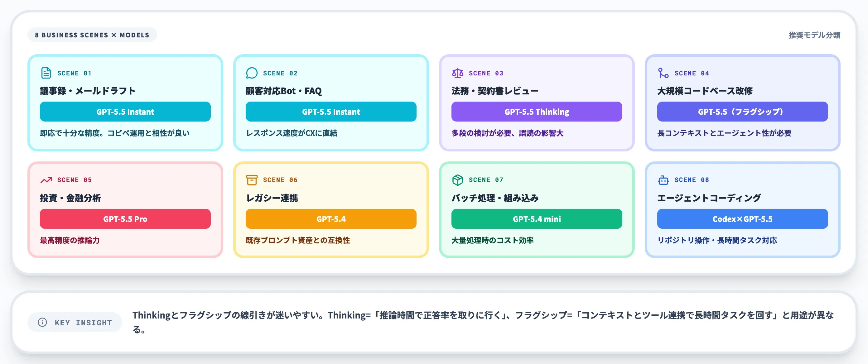Click the レガシー連携 heading
Image resolution: width=868 pixels, height=364 pixels.
point(272,198)
